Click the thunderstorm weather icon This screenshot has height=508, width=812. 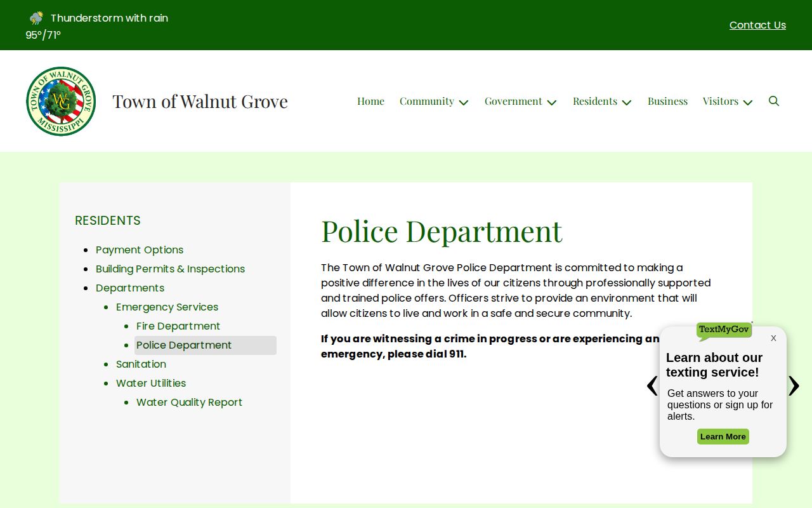tap(36, 18)
